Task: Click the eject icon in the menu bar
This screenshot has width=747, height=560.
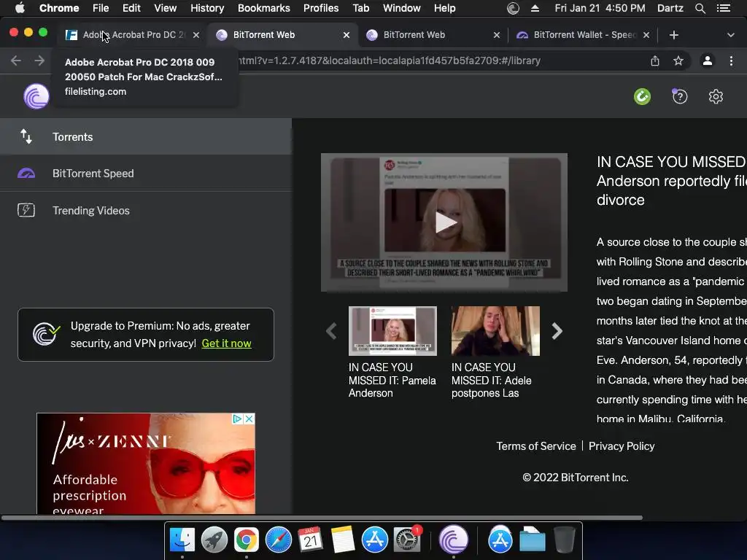Action: 535,8
